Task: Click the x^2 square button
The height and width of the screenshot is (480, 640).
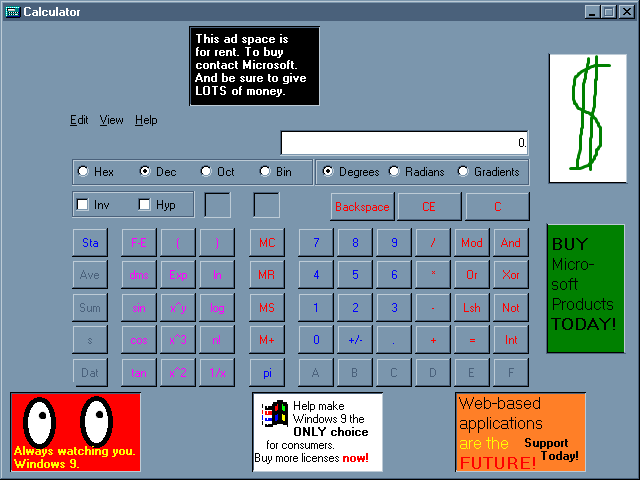Action: coord(178,372)
